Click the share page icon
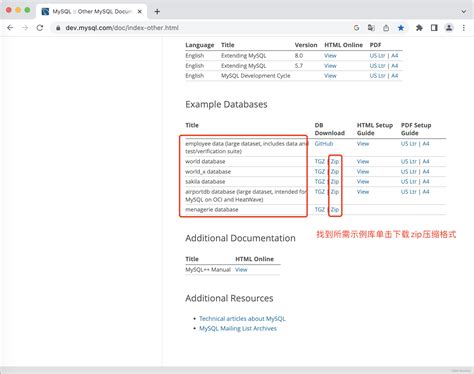 386,28
